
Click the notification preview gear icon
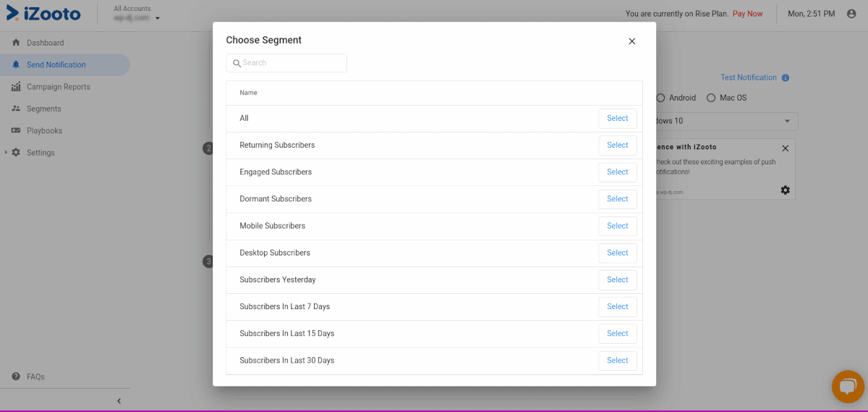(x=786, y=190)
